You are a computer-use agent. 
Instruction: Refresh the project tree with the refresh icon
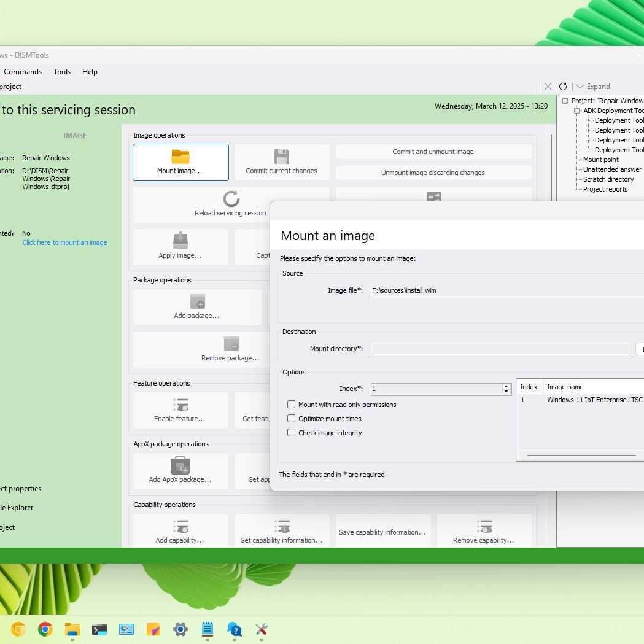pos(563,87)
